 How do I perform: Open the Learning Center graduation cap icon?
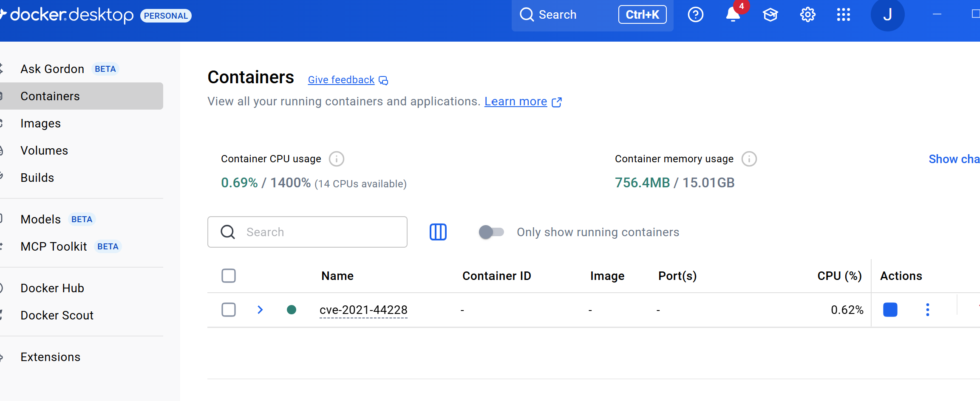770,15
